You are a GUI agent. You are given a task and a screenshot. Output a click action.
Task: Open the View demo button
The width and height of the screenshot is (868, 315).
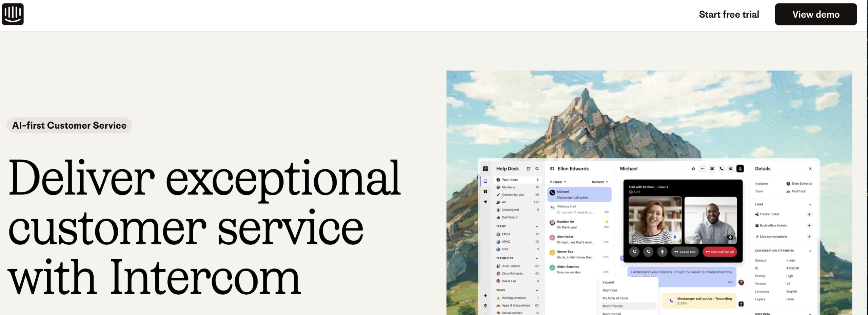[815, 14]
